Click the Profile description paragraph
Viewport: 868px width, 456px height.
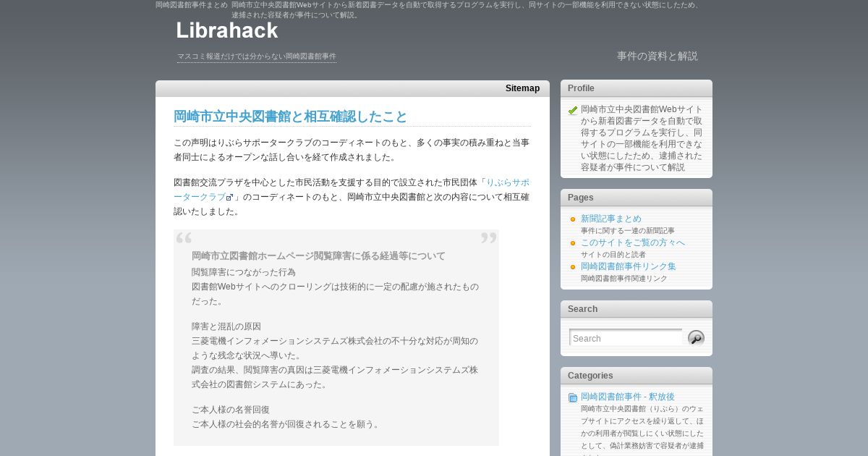[x=642, y=138]
